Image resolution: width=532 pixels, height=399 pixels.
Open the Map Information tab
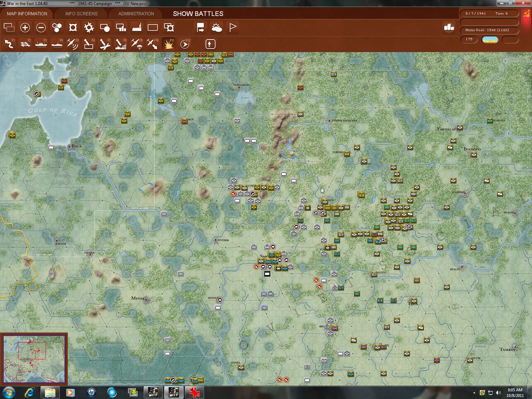27,14
